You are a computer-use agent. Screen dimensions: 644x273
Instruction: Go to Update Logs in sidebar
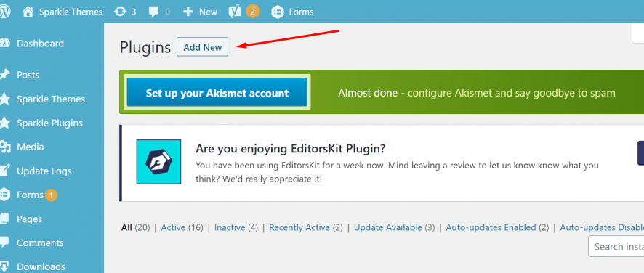(44, 171)
